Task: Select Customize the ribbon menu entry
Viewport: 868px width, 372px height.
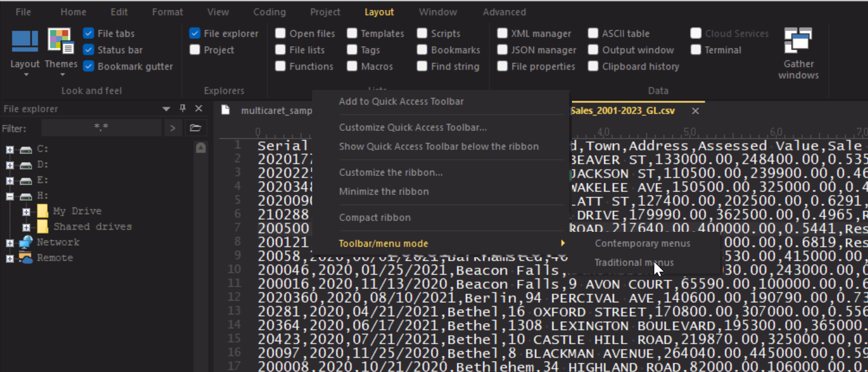Action: pos(391,172)
